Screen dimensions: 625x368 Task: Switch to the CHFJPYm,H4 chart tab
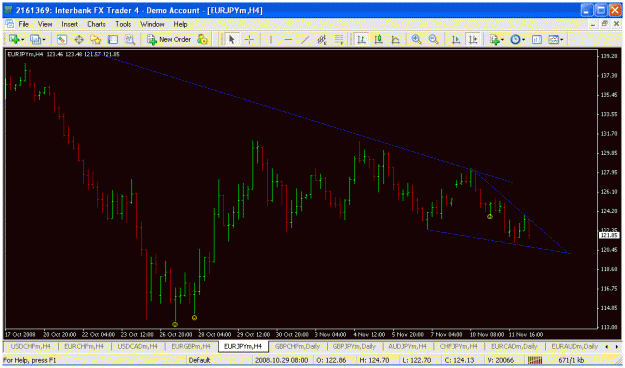458,346
